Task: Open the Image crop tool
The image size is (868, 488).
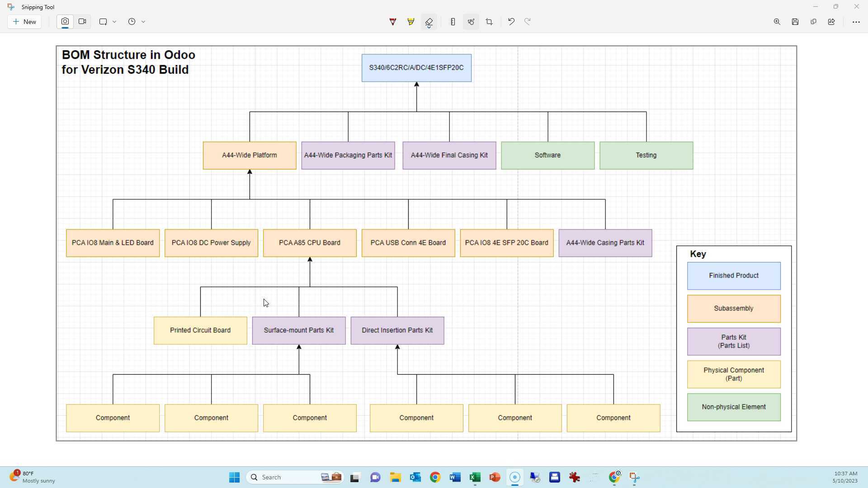Action: click(x=489, y=21)
